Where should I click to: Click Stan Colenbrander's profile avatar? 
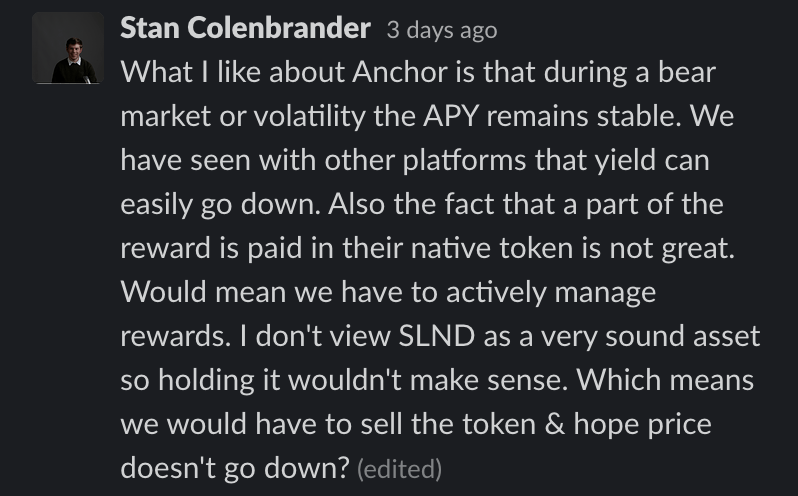[x=68, y=48]
